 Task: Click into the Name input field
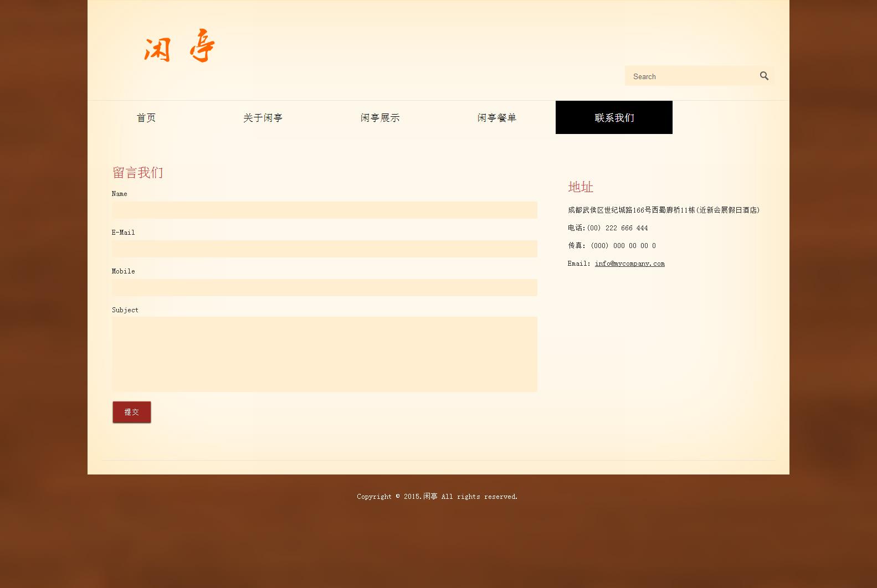[x=324, y=210]
